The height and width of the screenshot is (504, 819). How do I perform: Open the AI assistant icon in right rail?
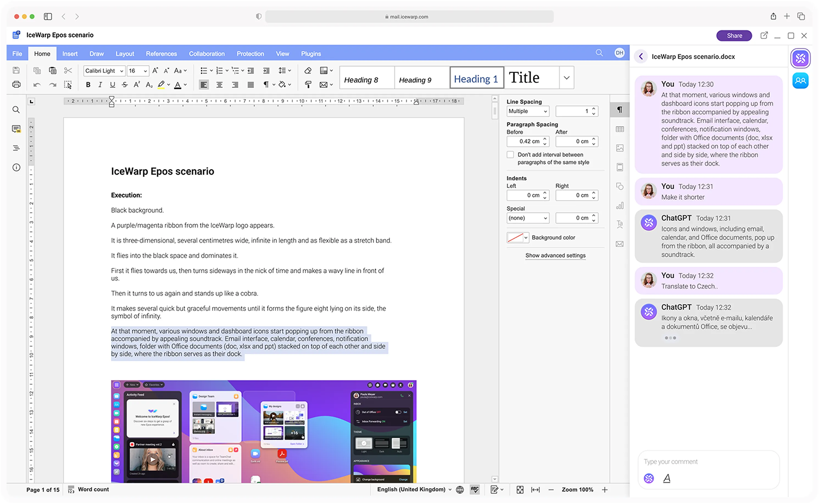(800, 58)
